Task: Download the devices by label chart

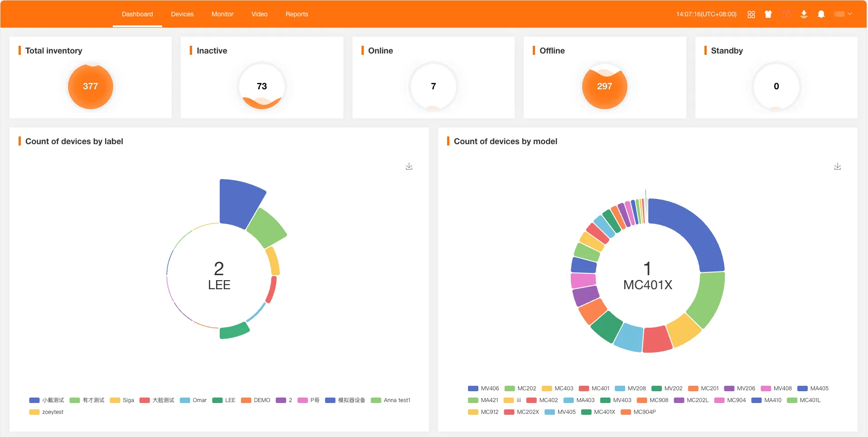Action: coord(409,166)
